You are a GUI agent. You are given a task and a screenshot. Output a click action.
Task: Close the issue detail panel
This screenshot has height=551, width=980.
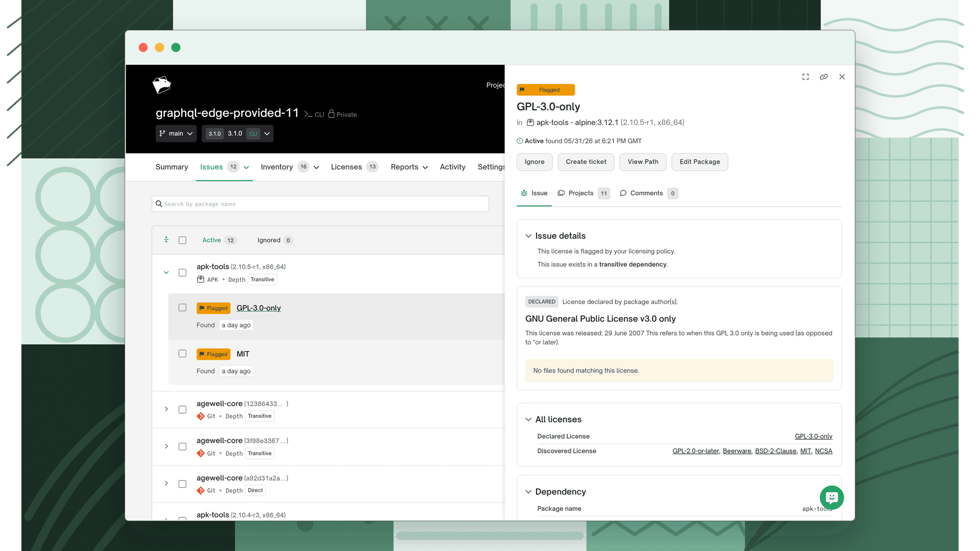pyautogui.click(x=842, y=77)
